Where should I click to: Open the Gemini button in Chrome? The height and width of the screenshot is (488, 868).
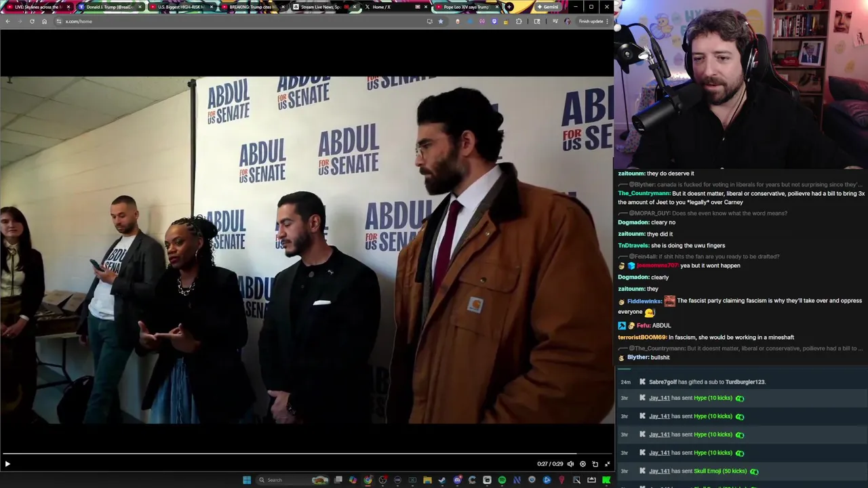point(547,7)
